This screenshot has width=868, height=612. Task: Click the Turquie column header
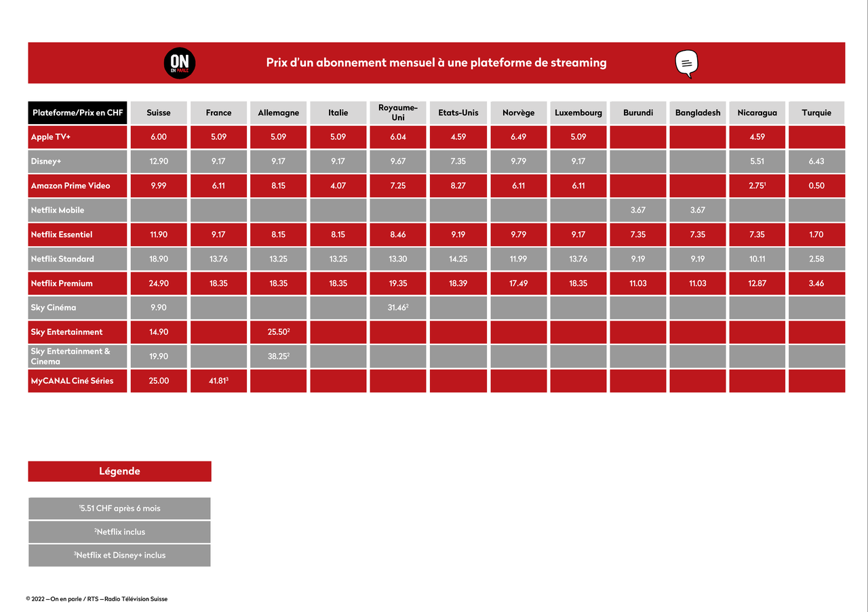(816, 113)
